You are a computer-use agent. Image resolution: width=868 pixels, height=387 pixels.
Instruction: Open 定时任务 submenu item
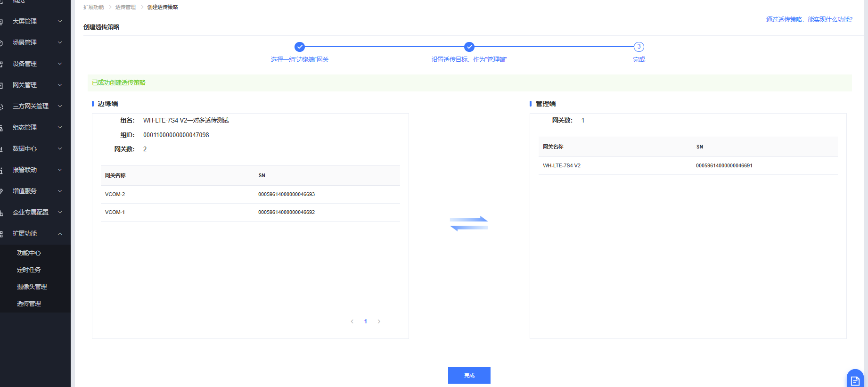[x=29, y=270]
